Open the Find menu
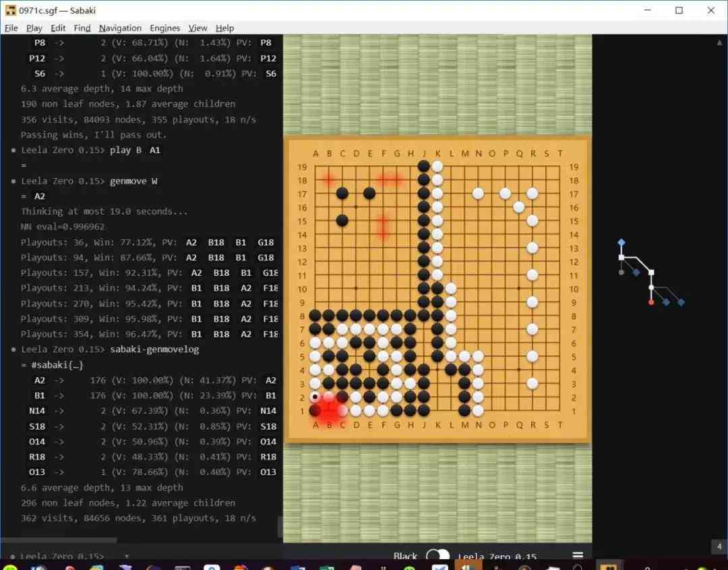This screenshot has width=728, height=570. coord(82,28)
